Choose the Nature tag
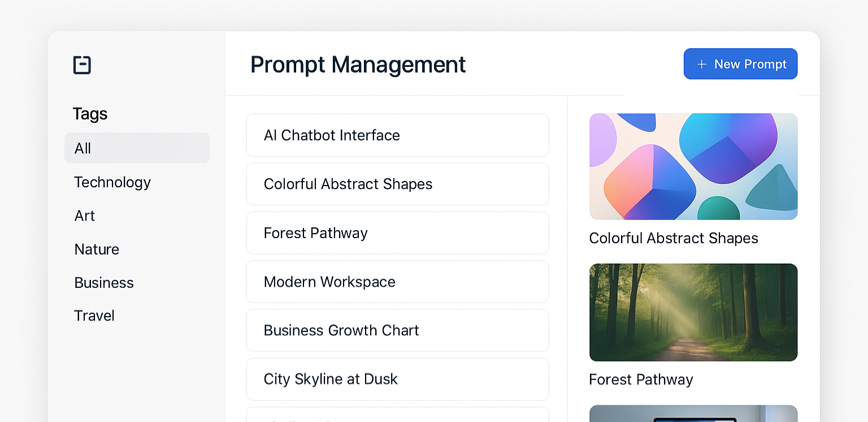868x422 pixels. 97,249
